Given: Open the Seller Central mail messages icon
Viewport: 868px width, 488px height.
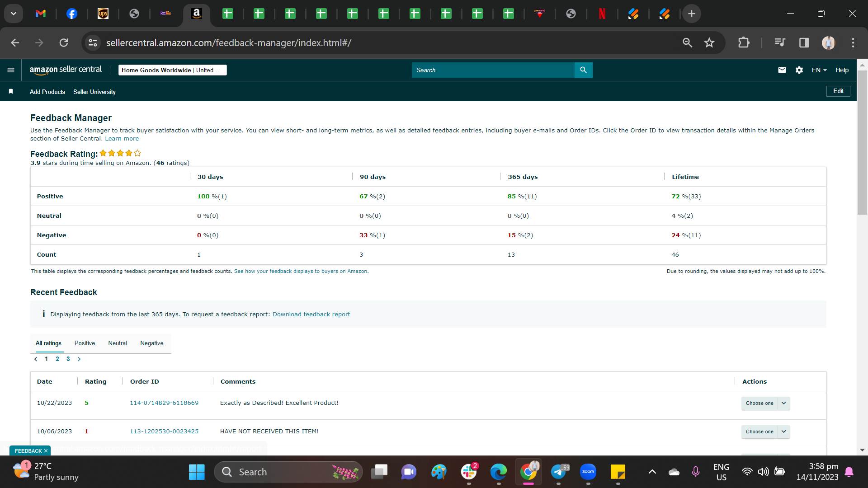Looking at the screenshot, I should click(x=782, y=70).
